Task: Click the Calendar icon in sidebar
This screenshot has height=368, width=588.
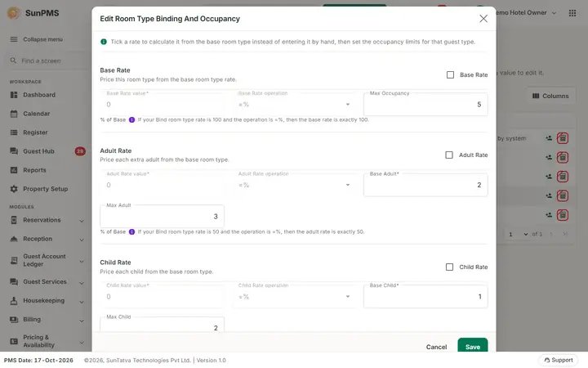Action: [x=14, y=114]
